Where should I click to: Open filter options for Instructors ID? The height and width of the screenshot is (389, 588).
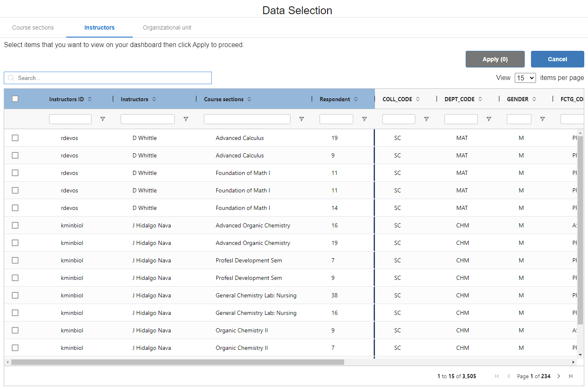pyautogui.click(x=103, y=119)
